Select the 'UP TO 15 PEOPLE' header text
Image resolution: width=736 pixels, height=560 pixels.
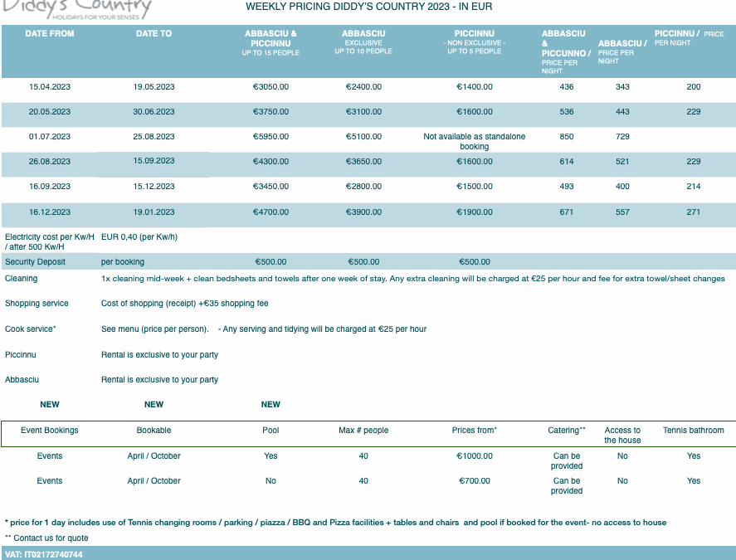click(x=271, y=53)
